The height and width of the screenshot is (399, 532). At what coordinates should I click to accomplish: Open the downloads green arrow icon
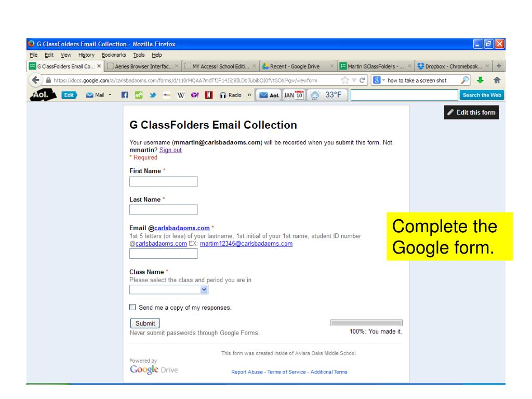click(480, 81)
